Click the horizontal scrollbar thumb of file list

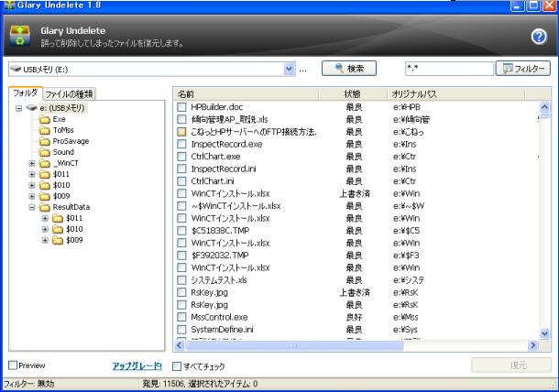click(x=294, y=345)
